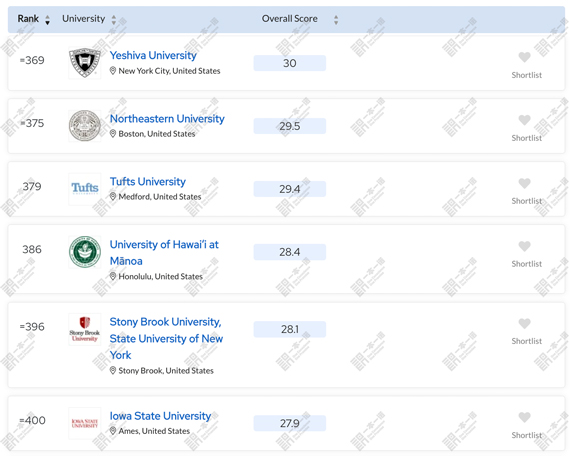This screenshot has width=570, height=456.
Task: Shortlist University of Hawai'i at Mānoa
Action: (x=524, y=246)
